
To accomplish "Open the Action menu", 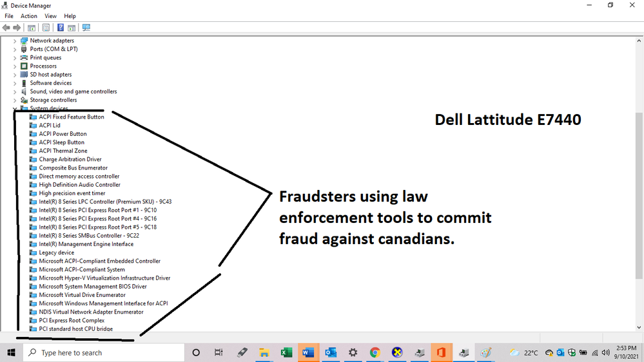I will (x=29, y=16).
